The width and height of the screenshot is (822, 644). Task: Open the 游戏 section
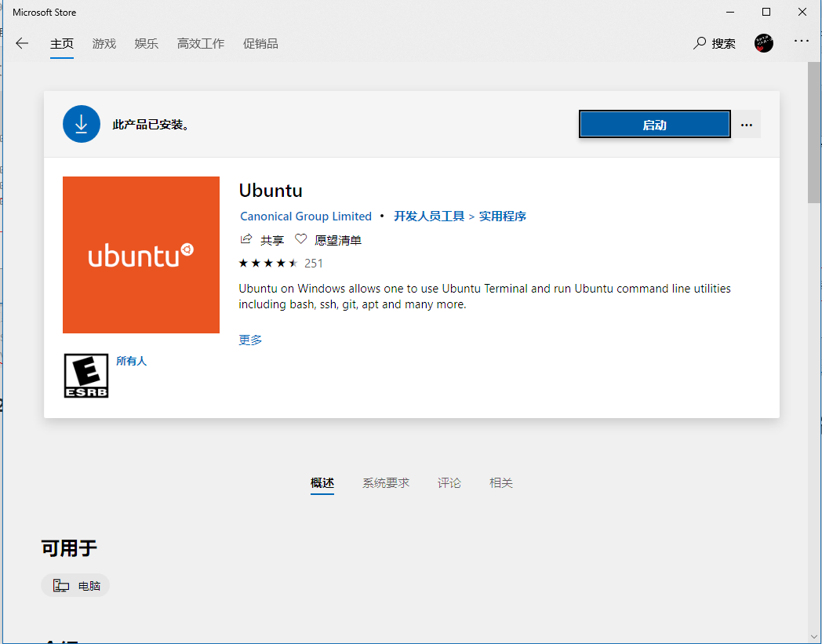pyautogui.click(x=104, y=43)
